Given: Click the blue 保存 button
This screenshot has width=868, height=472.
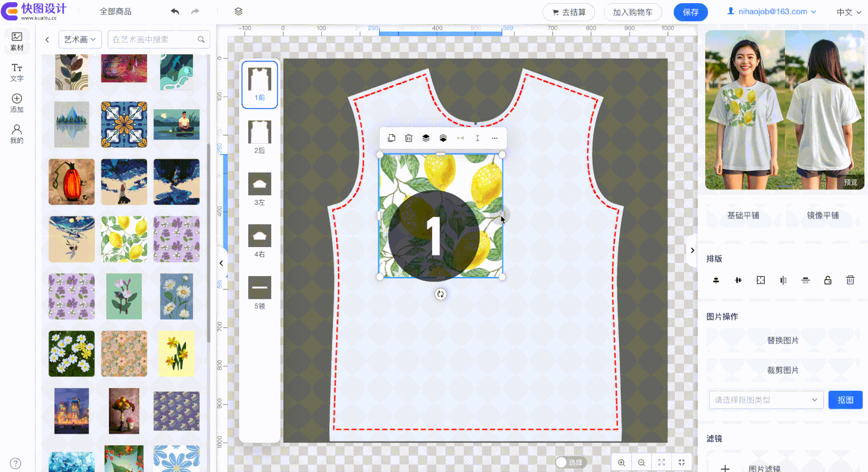Looking at the screenshot, I should click(690, 12).
